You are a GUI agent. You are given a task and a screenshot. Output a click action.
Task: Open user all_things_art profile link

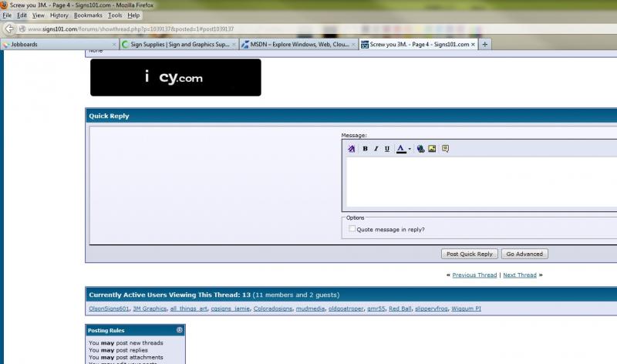click(x=188, y=309)
